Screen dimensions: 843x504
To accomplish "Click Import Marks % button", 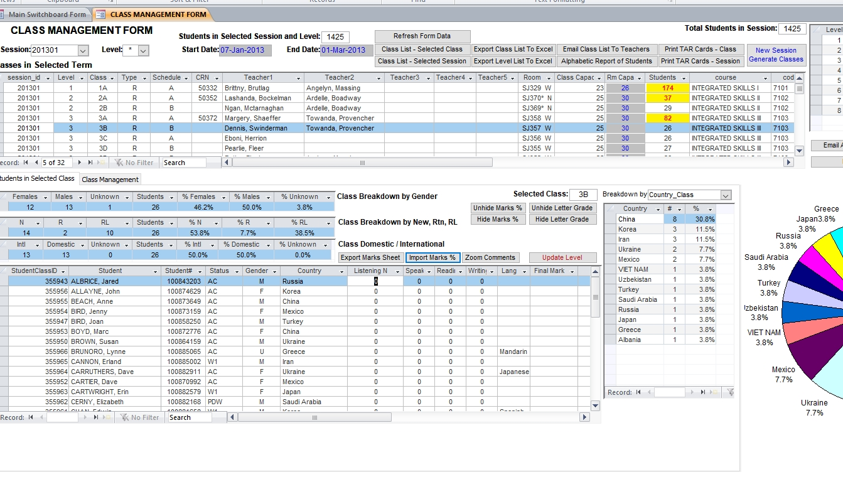I will [432, 257].
